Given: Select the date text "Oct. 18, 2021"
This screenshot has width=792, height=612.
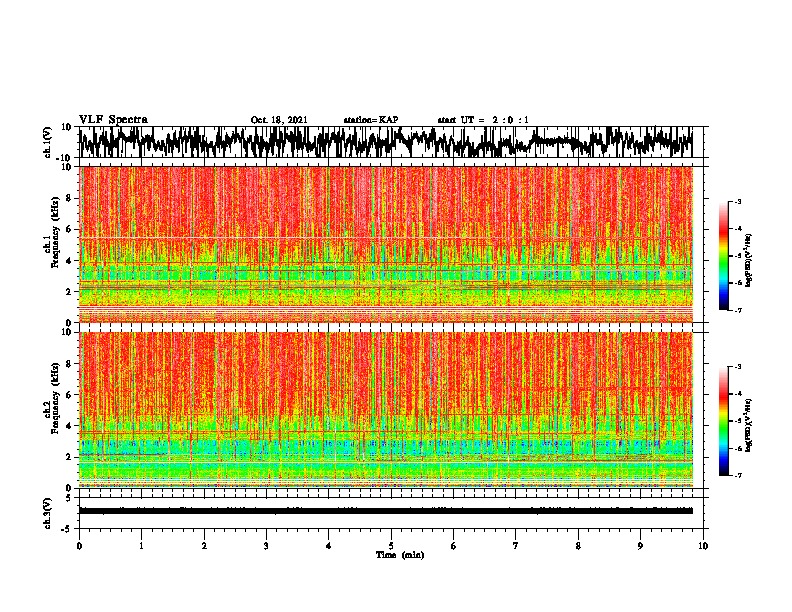Looking at the screenshot, I should (x=279, y=120).
